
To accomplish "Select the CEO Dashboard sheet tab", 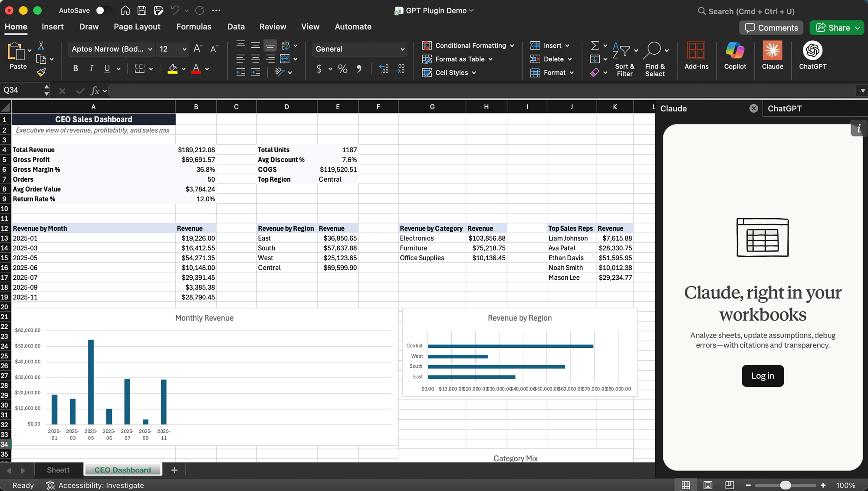I will (122, 469).
